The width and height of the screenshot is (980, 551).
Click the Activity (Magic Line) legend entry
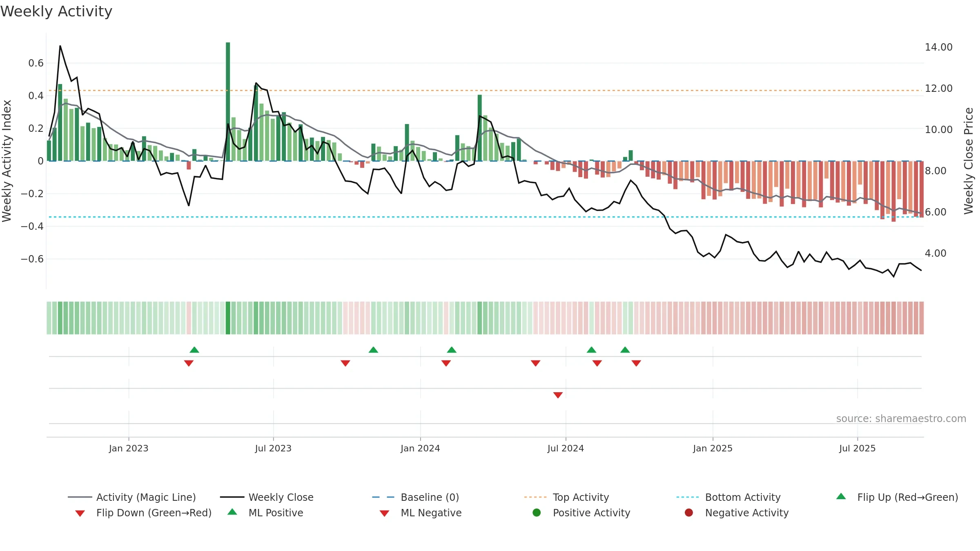tap(132, 497)
